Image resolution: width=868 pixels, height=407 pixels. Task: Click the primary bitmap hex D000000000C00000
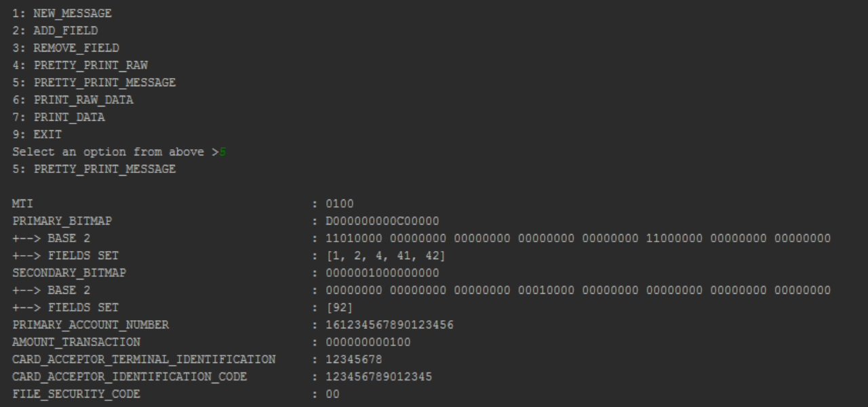point(382,221)
